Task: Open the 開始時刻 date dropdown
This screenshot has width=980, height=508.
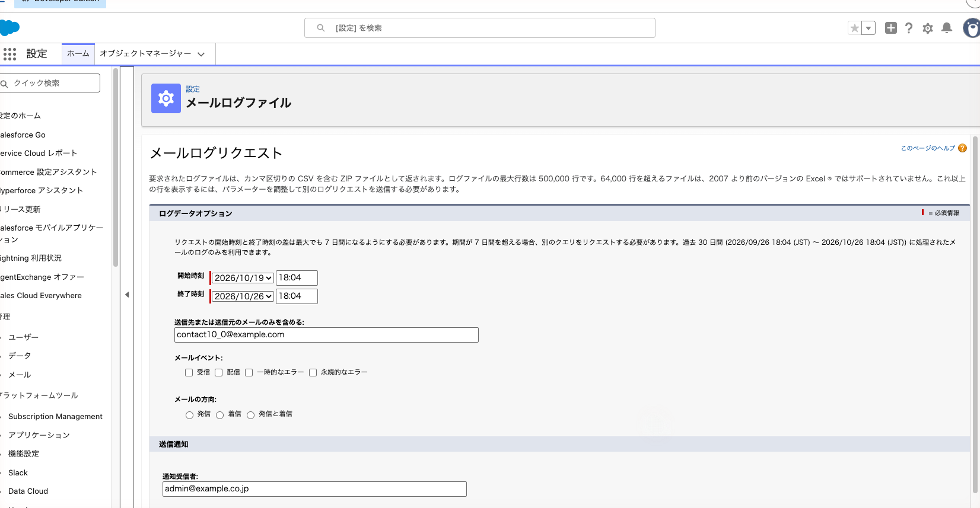Action: coord(243,278)
